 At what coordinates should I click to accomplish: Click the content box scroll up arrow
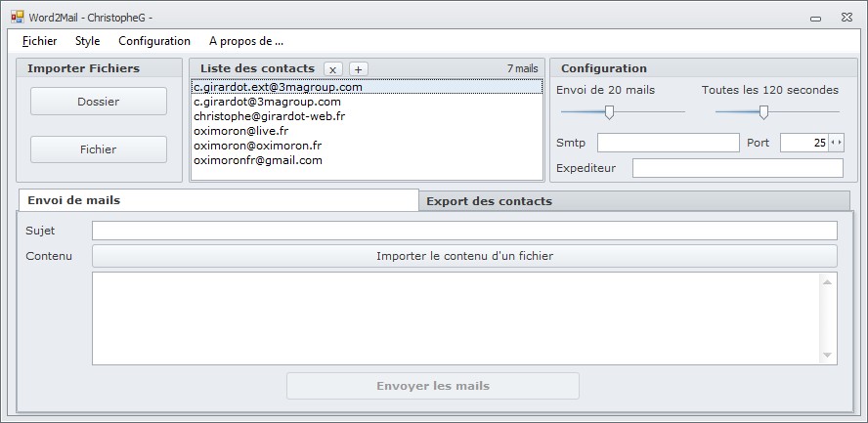[827, 282]
